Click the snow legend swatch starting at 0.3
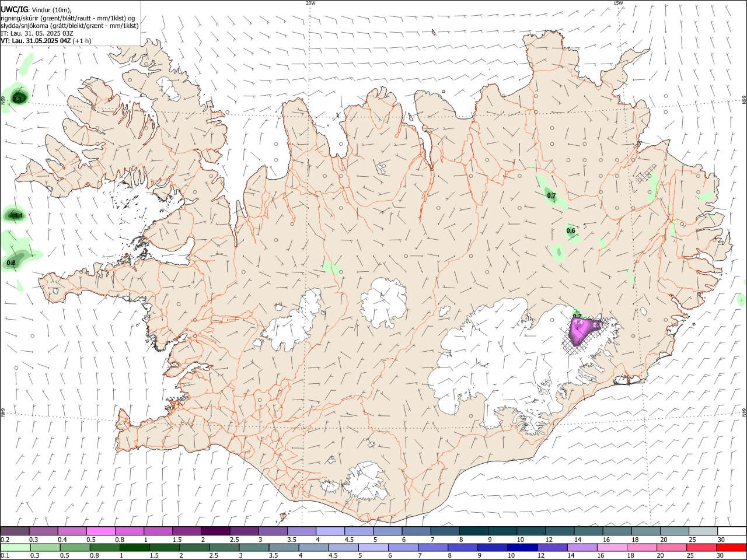The height and width of the screenshot is (560, 747). 43,531
